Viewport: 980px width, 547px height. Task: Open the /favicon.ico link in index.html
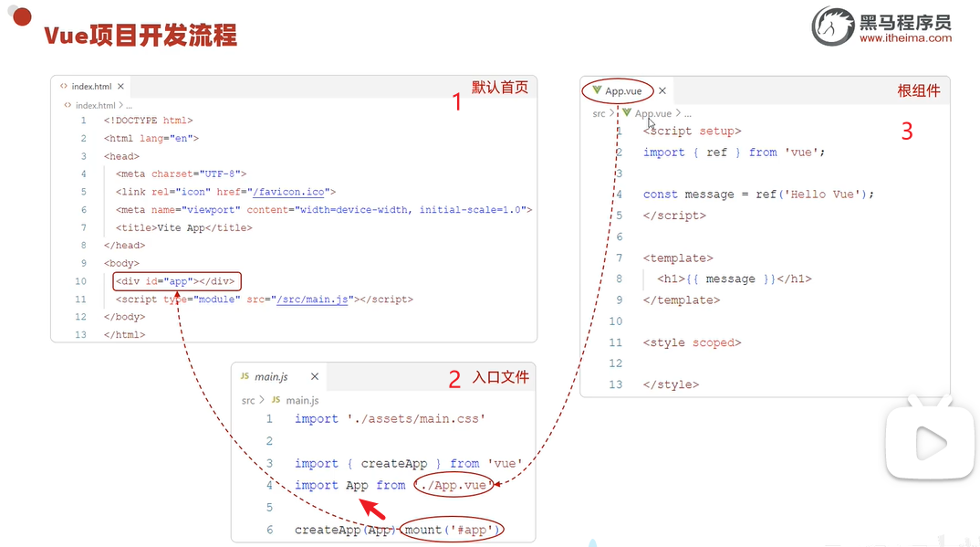click(288, 192)
